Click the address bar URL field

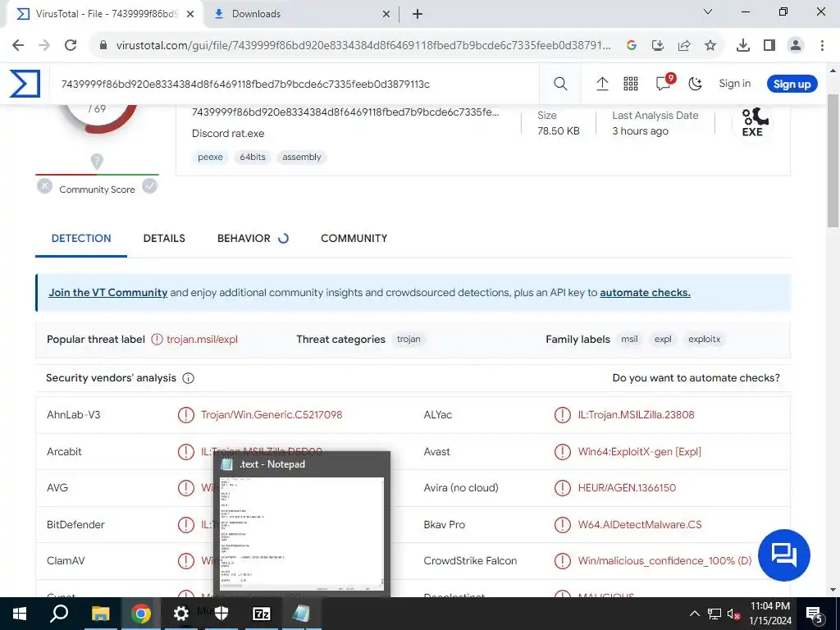(x=363, y=46)
